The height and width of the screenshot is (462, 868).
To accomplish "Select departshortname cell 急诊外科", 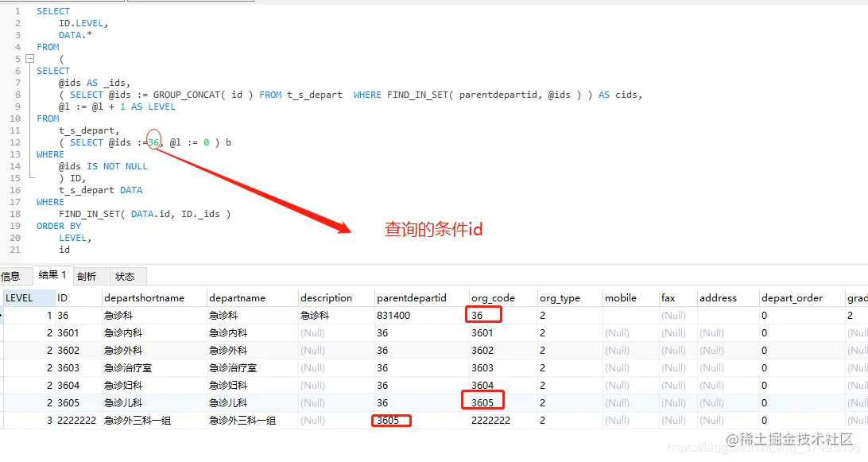I will point(154,350).
